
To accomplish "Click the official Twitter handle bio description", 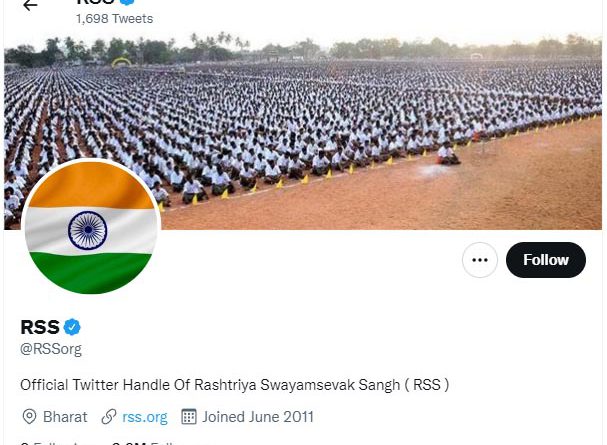I will point(235,385).
